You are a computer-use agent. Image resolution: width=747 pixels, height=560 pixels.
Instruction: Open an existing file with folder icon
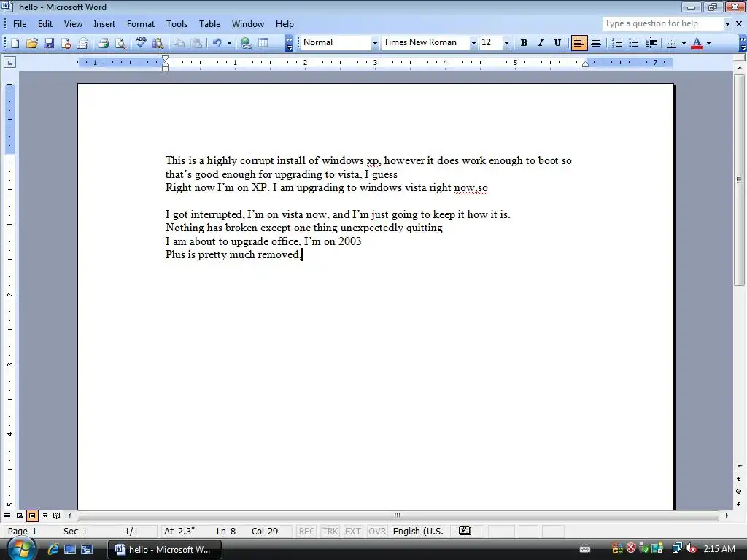coord(31,43)
